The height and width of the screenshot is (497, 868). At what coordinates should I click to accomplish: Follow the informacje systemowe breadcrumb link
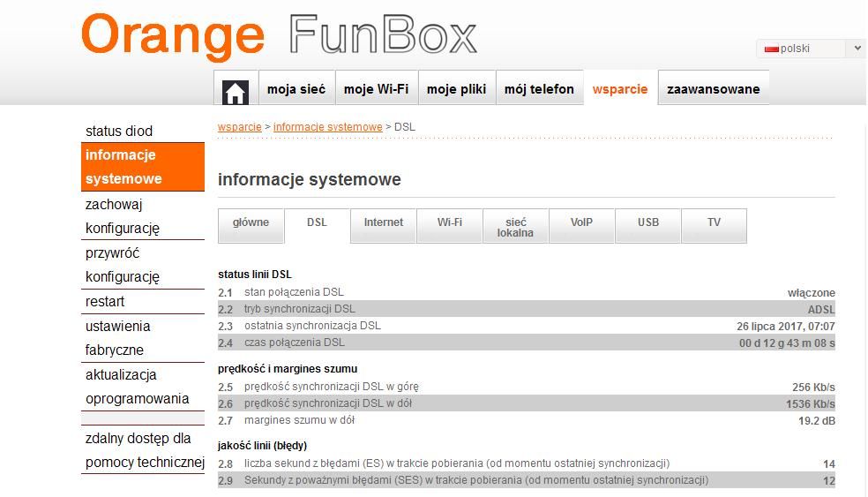click(328, 127)
